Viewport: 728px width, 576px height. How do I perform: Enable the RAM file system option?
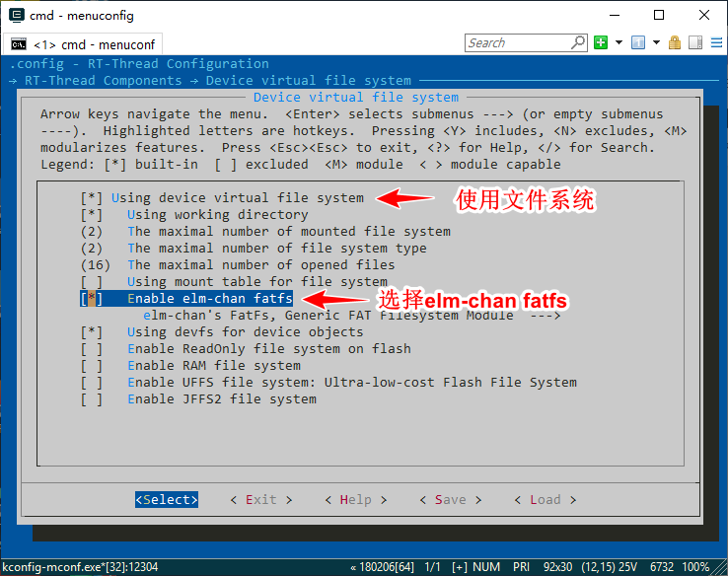tap(92, 365)
